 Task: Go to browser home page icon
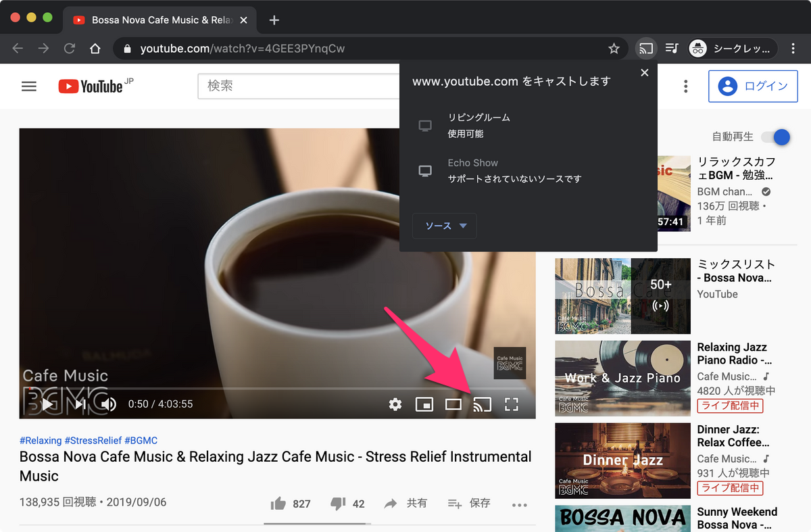[95, 49]
